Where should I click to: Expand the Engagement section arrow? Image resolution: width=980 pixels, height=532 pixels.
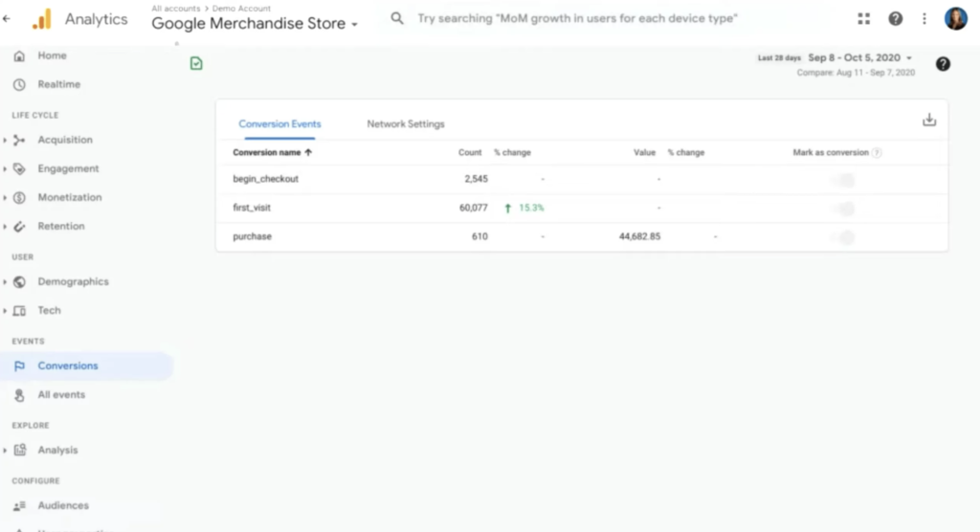5,168
